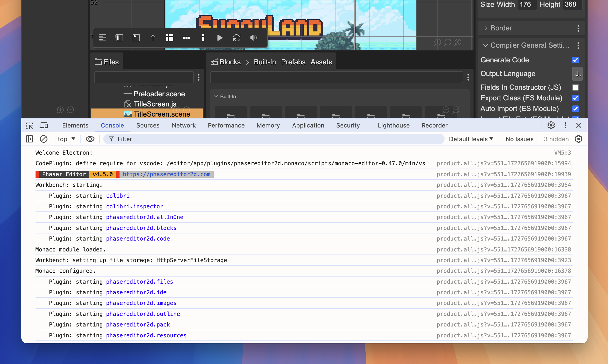608x364 pixels.
Task: Open the Default levels dropdown
Action: point(471,139)
